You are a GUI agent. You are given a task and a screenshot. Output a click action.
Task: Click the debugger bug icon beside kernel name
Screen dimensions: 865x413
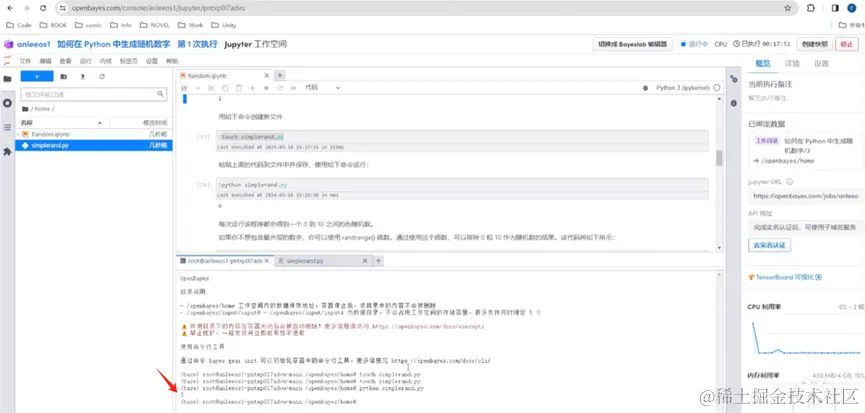[645, 88]
